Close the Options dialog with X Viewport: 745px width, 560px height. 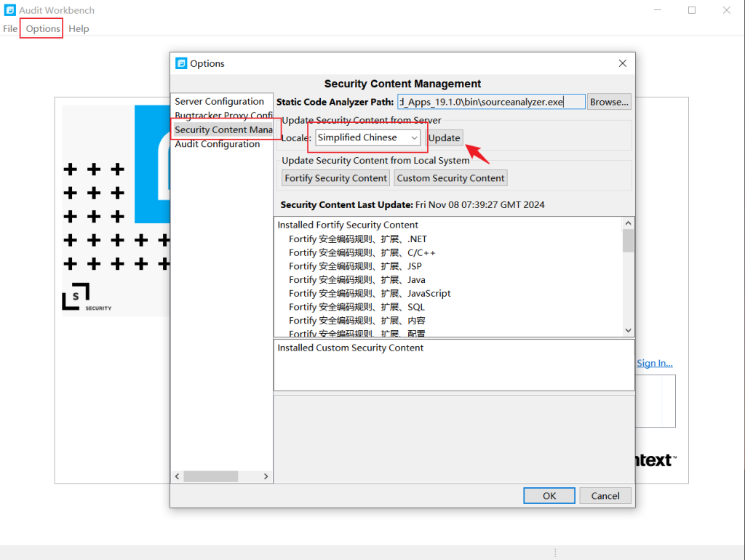(623, 63)
